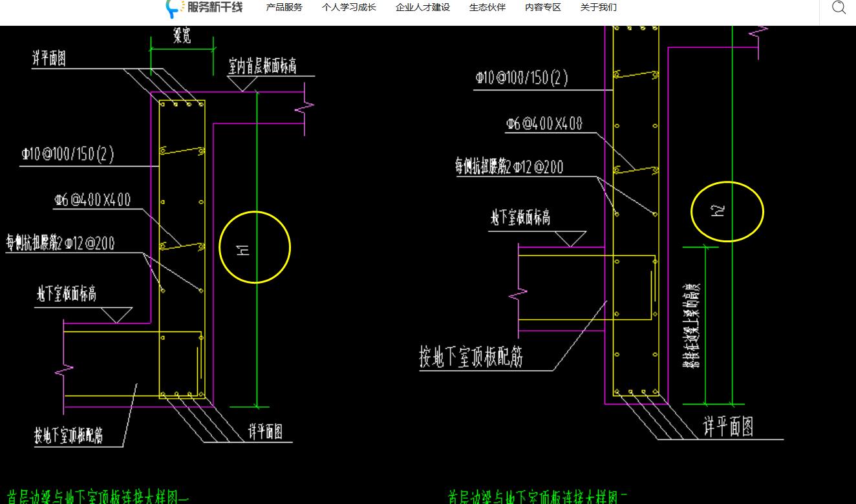Click 详平面图 label below left drawing
The image size is (856, 504).
point(266,431)
